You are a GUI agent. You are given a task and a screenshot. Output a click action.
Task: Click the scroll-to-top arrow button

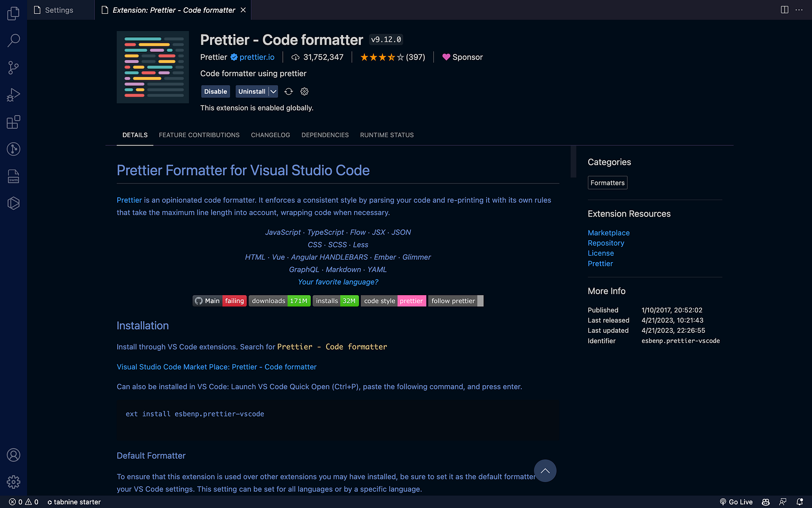pyautogui.click(x=545, y=471)
